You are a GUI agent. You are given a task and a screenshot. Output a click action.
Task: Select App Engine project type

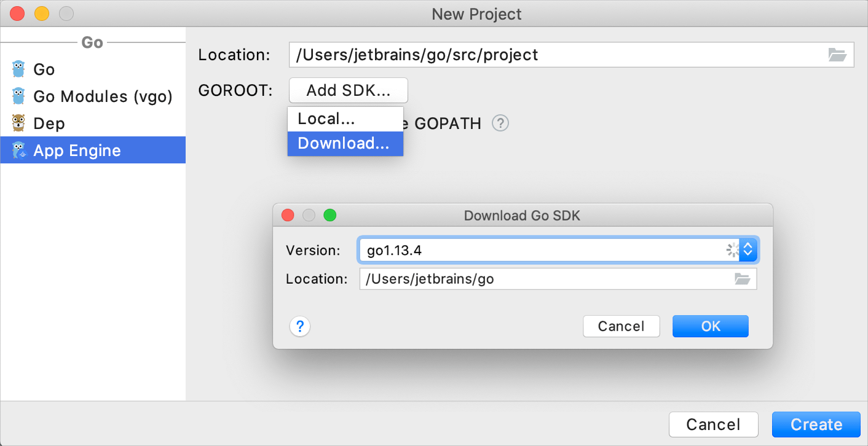[93, 151]
